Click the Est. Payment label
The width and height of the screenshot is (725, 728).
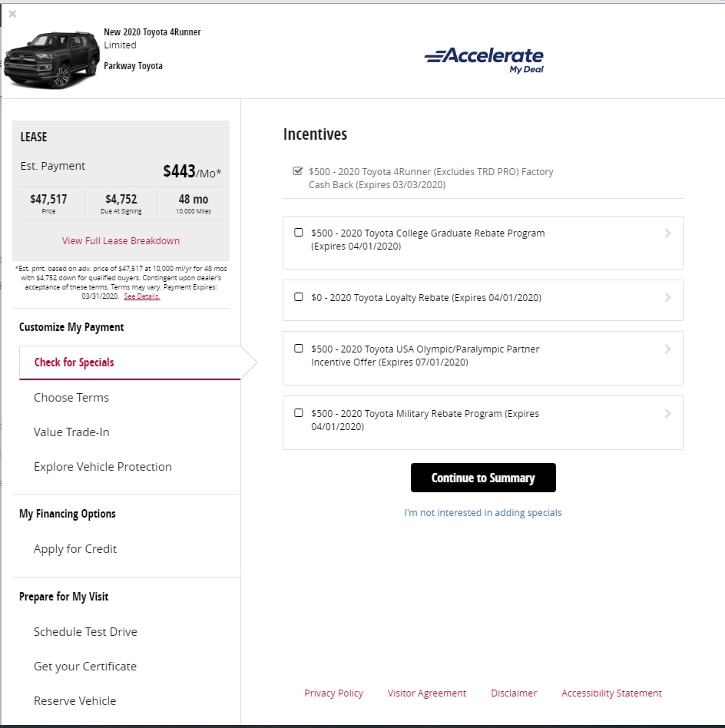pos(52,166)
